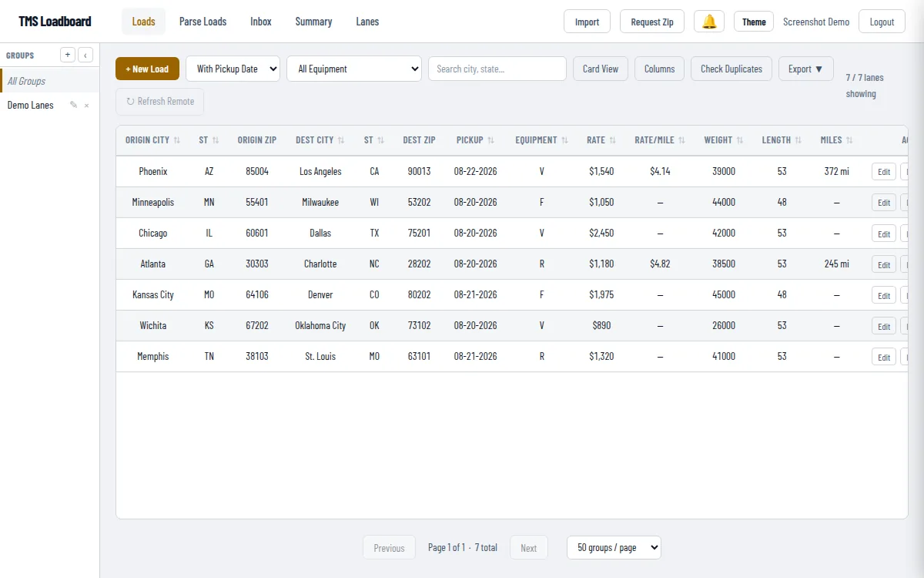Switch to Card View

[x=601, y=69]
